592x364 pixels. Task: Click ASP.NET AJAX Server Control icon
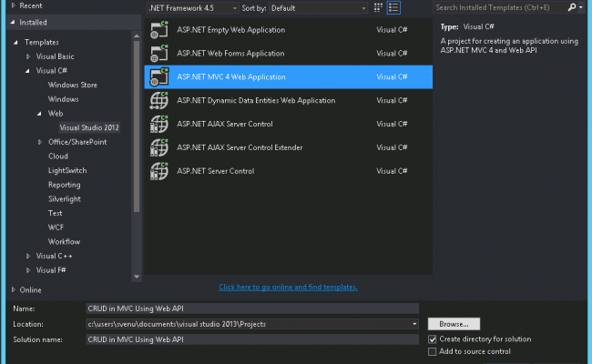159,124
